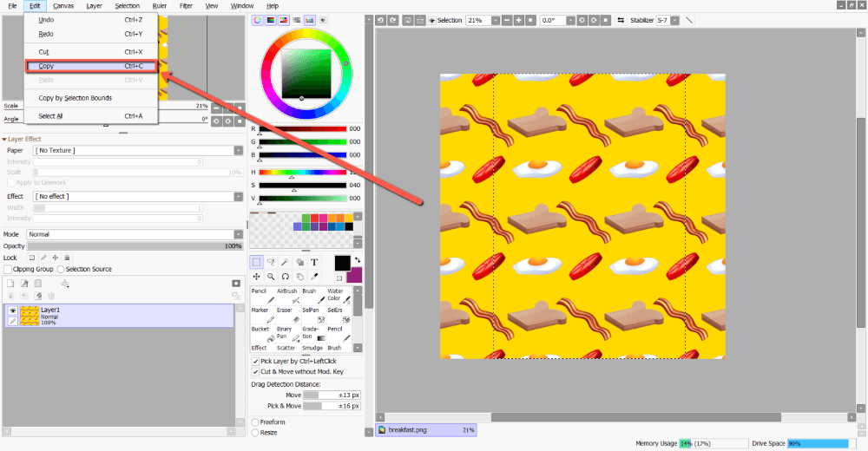Viewport: 868px width, 451px height.
Task: Select the Resize radio option
Action: click(255, 433)
